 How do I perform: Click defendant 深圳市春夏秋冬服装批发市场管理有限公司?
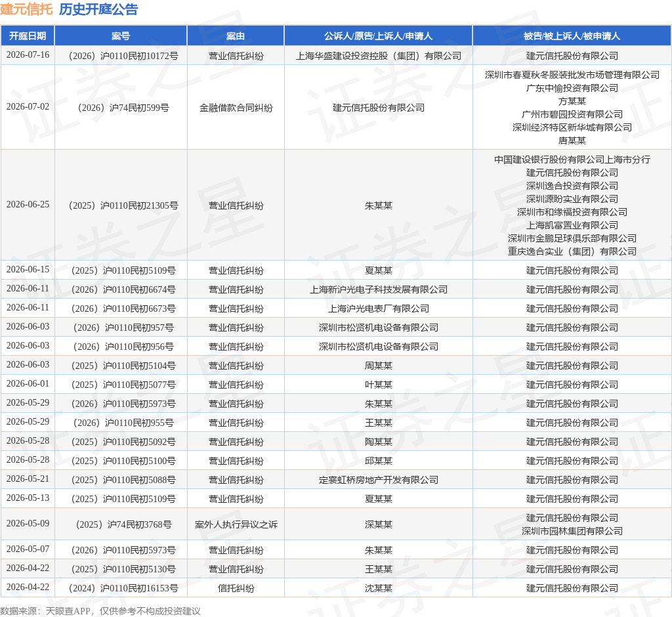click(572, 75)
